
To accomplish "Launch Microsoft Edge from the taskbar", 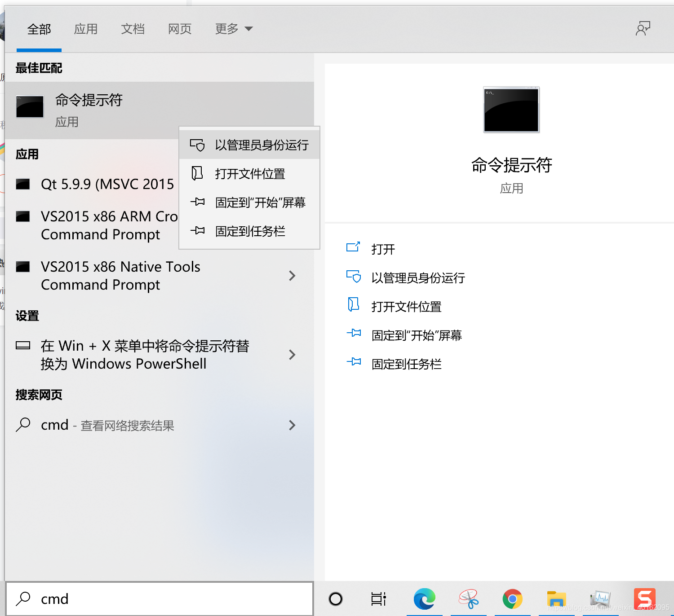I will point(424,599).
